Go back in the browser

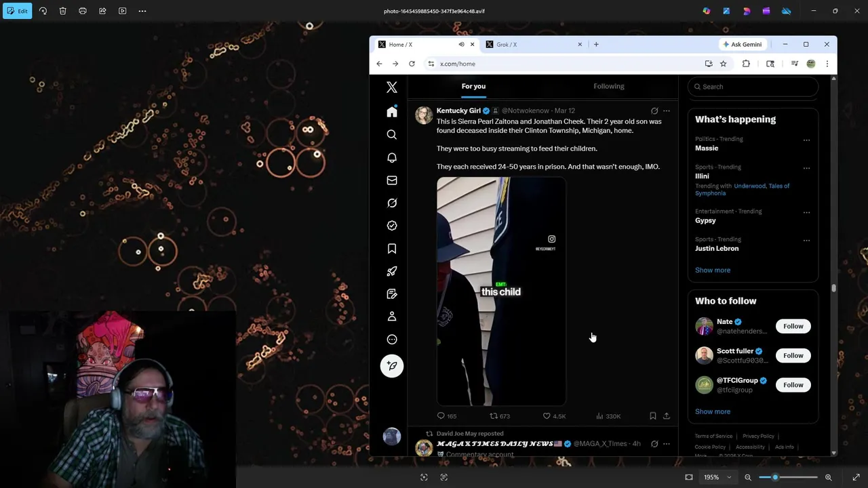click(x=379, y=64)
